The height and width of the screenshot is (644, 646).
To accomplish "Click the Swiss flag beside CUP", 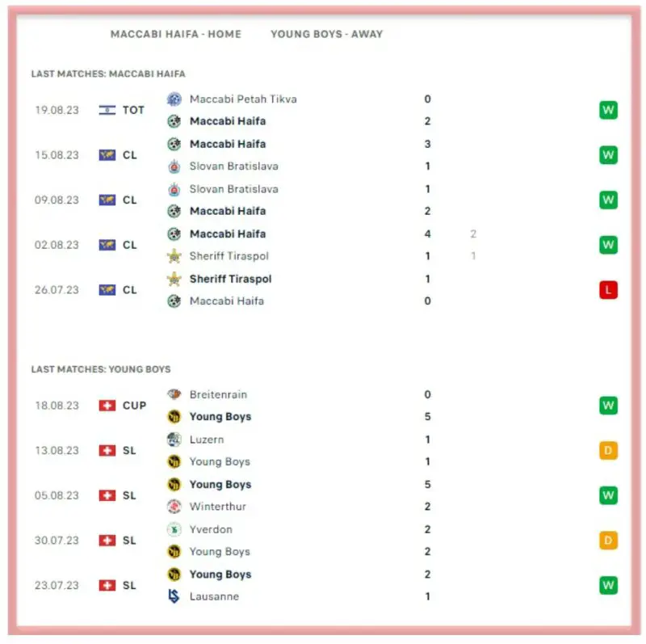I will pos(107,406).
